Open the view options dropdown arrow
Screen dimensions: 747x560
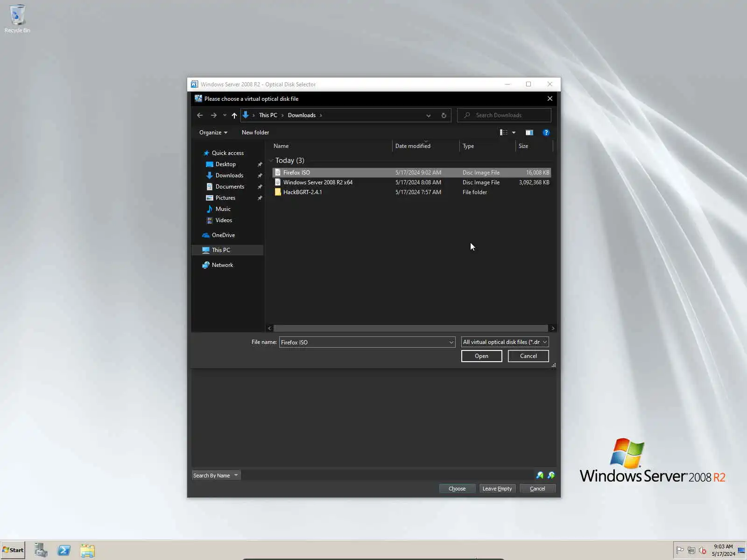[514, 133]
